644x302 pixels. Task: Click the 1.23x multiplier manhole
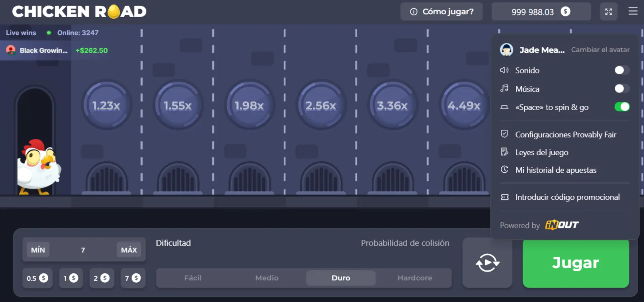coord(106,105)
